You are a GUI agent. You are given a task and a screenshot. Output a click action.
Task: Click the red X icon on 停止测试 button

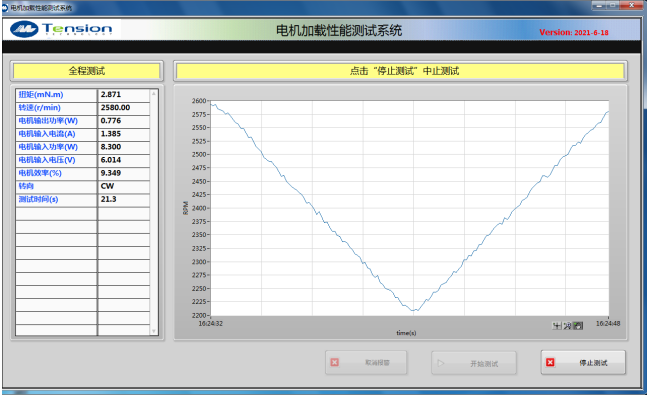coord(550,362)
